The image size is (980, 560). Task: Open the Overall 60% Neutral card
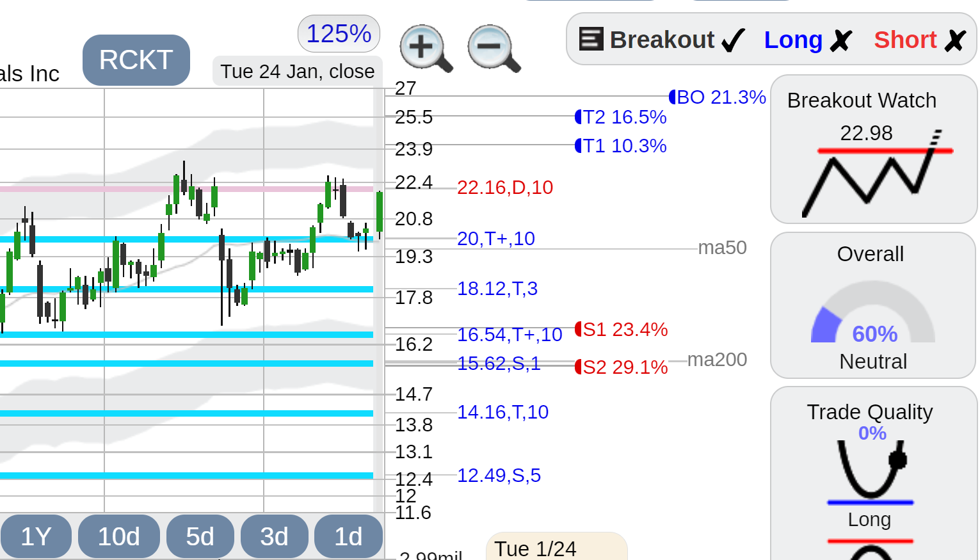point(873,305)
